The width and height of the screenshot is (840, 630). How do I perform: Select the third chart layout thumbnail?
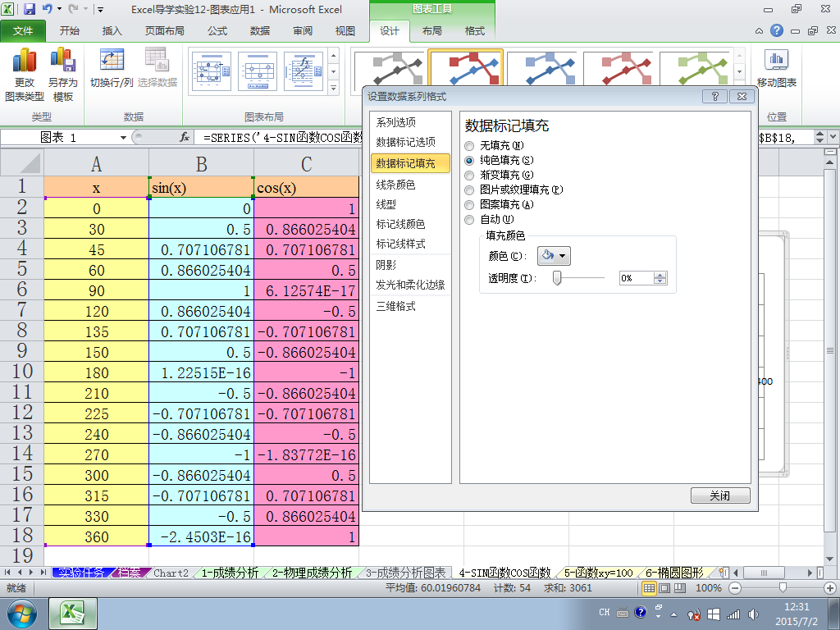coord(304,71)
